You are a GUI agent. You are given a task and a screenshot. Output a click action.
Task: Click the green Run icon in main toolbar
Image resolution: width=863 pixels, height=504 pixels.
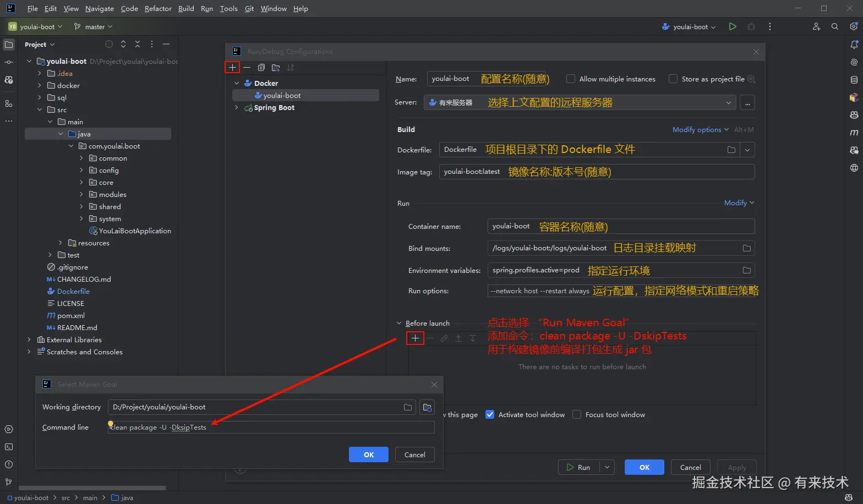pos(733,26)
